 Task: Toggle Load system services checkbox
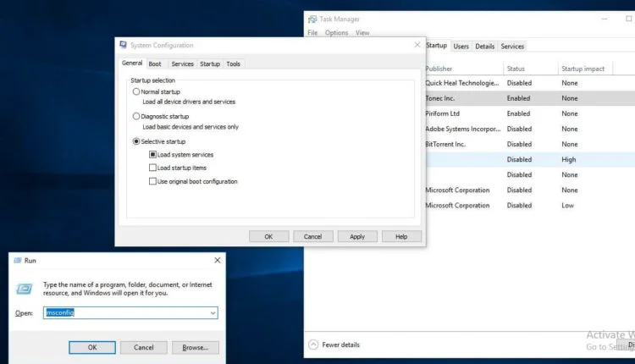(152, 155)
